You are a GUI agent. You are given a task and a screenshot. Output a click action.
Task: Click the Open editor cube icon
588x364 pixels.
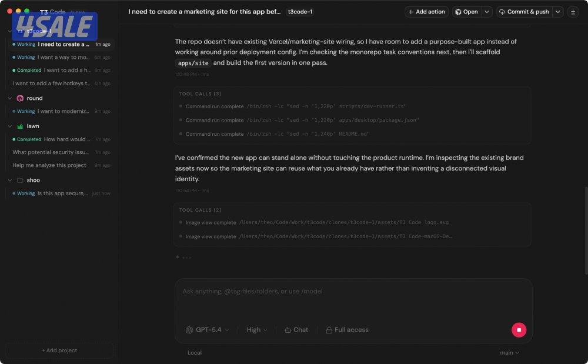(457, 12)
